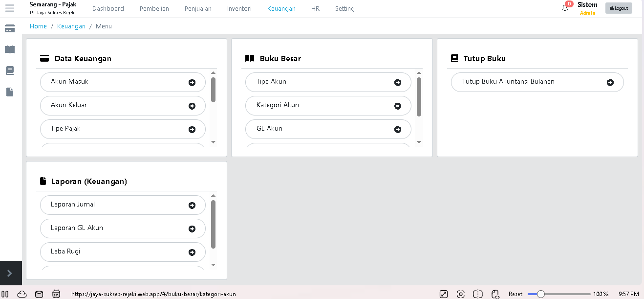Click Reset zoom in bottom bar

(515, 294)
